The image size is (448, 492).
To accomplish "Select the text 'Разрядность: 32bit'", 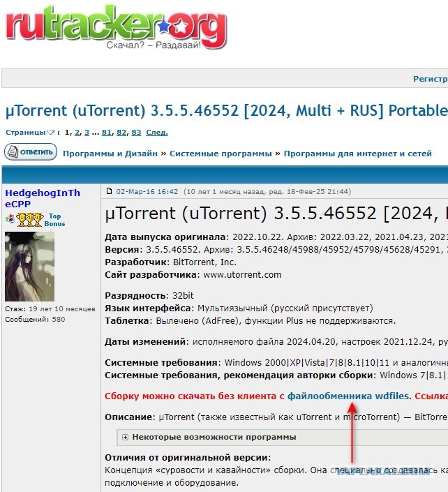I will tap(149, 296).
